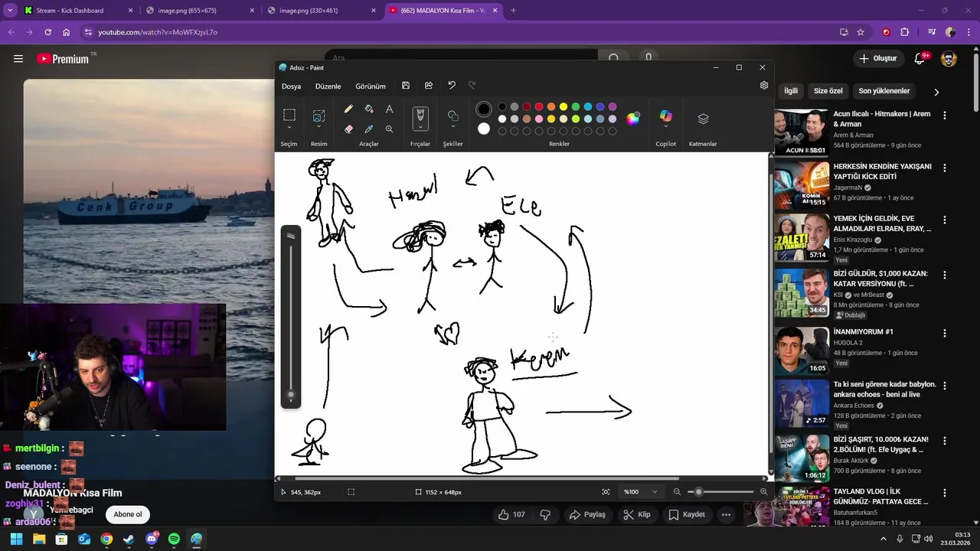Screen dimensions: 980x551
Task: Click the Save icon in Paint
Action: click(x=406, y=86)
